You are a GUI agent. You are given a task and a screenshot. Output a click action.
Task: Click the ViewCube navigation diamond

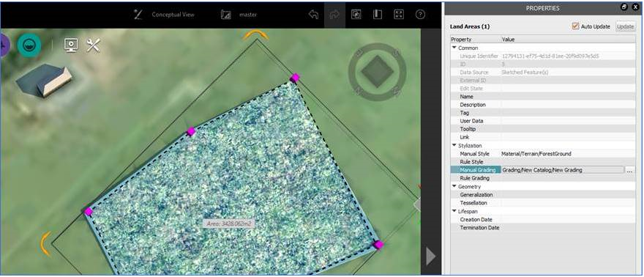378,73
